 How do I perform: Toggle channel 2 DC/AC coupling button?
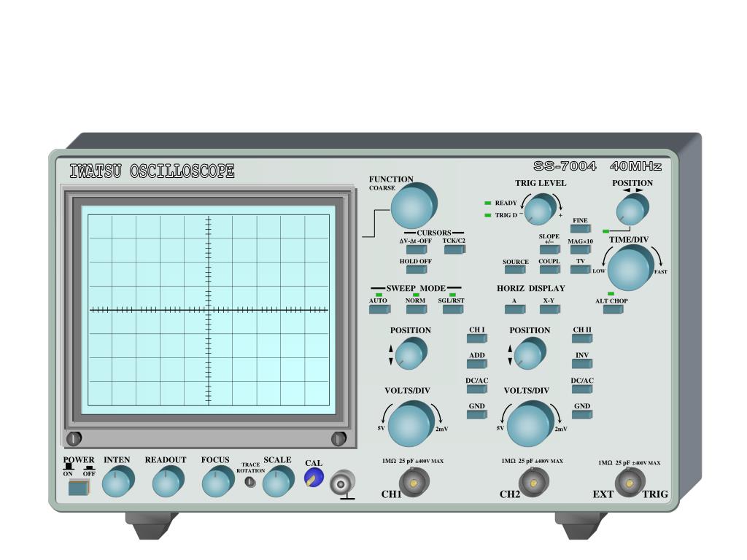tap(582, 389)
